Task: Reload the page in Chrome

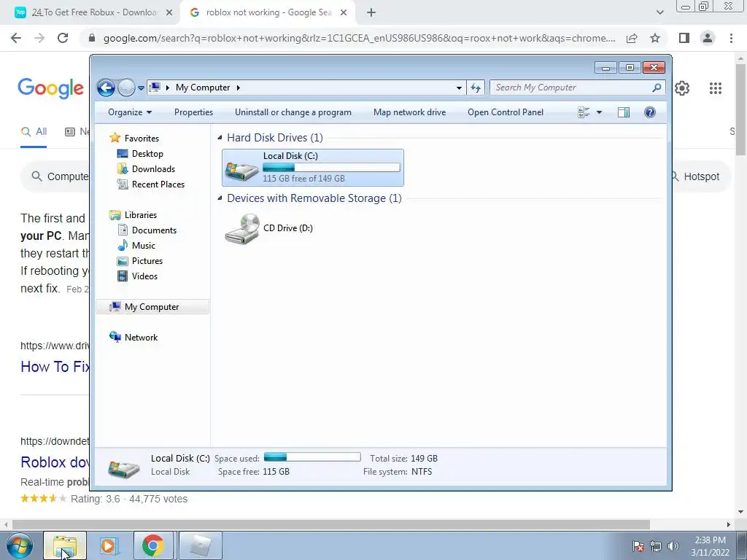Action: (x=63, y=38)
